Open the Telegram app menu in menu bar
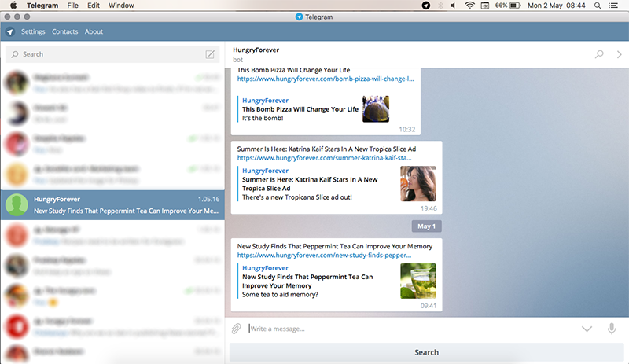 pos(42,6)
